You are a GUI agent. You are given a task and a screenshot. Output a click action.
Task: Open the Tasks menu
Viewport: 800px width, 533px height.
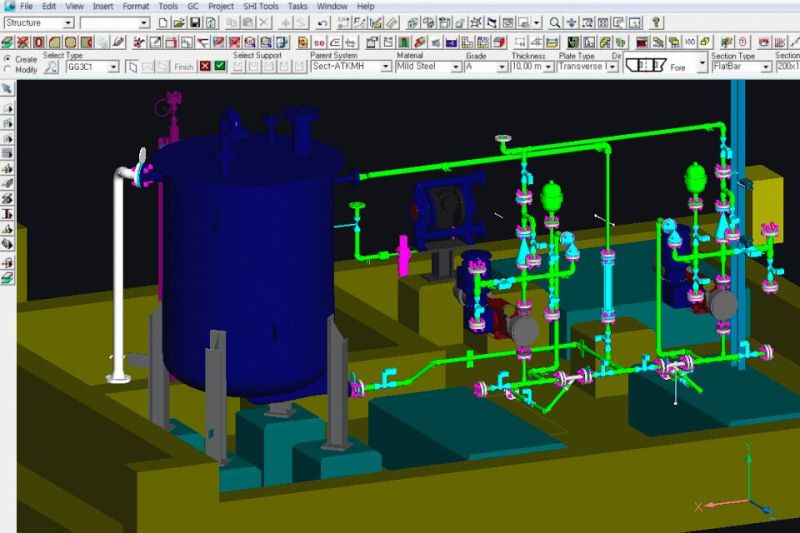click(298, 6)
